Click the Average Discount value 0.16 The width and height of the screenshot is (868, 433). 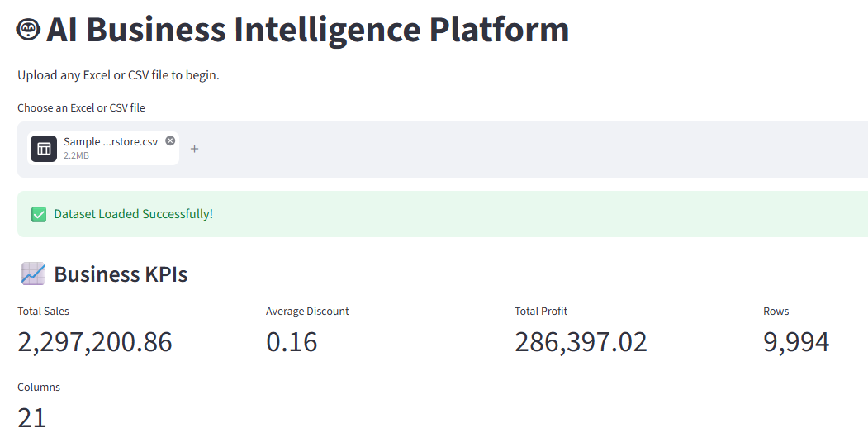(292, 341)
